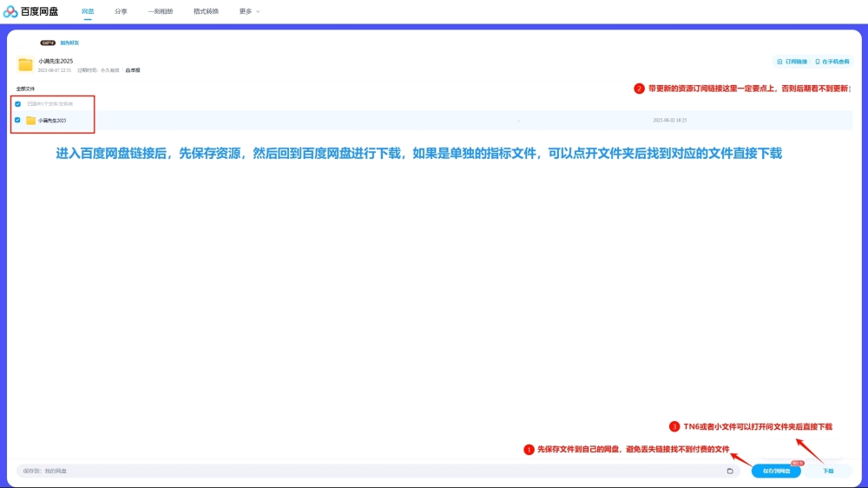
Task: Go to the 格式转换 tab
Action: pos(206,11)
